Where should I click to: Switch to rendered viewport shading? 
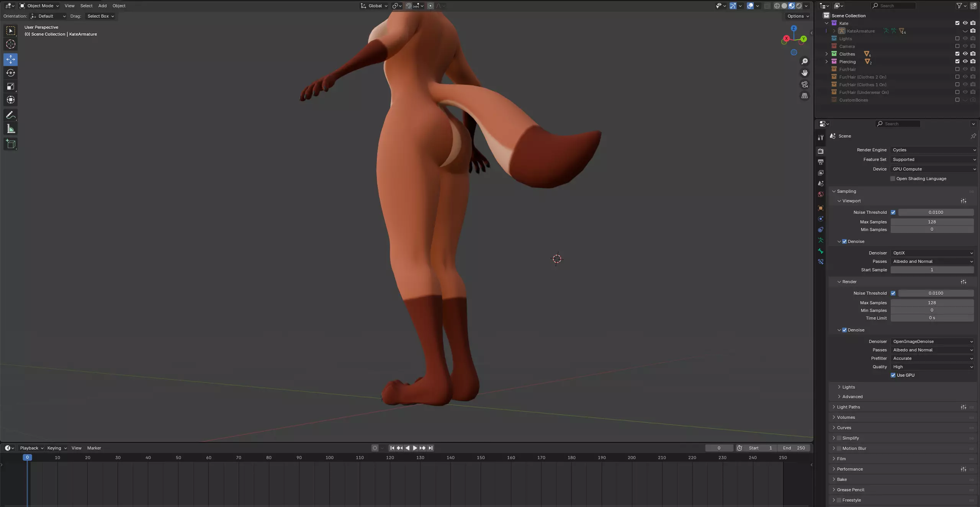(799, 6)
